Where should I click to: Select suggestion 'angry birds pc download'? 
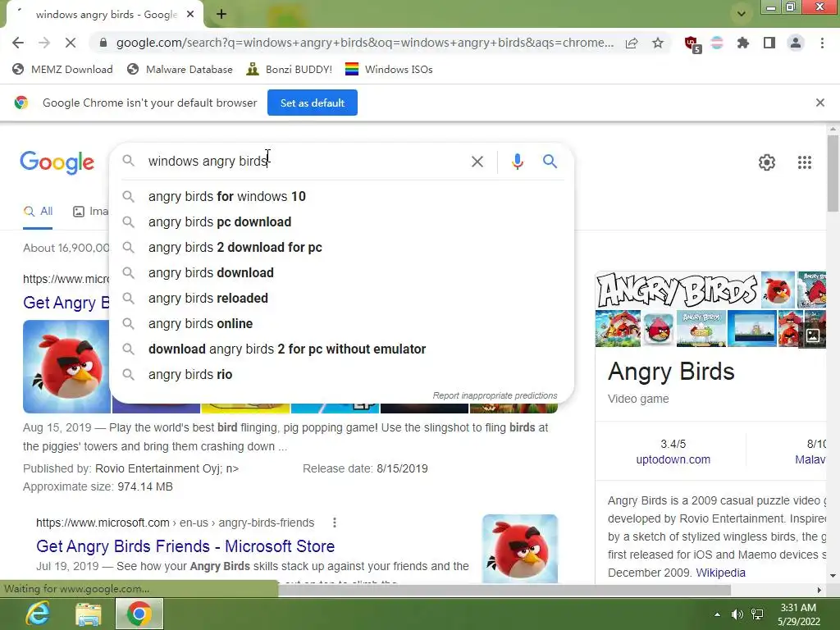[342, 221]
